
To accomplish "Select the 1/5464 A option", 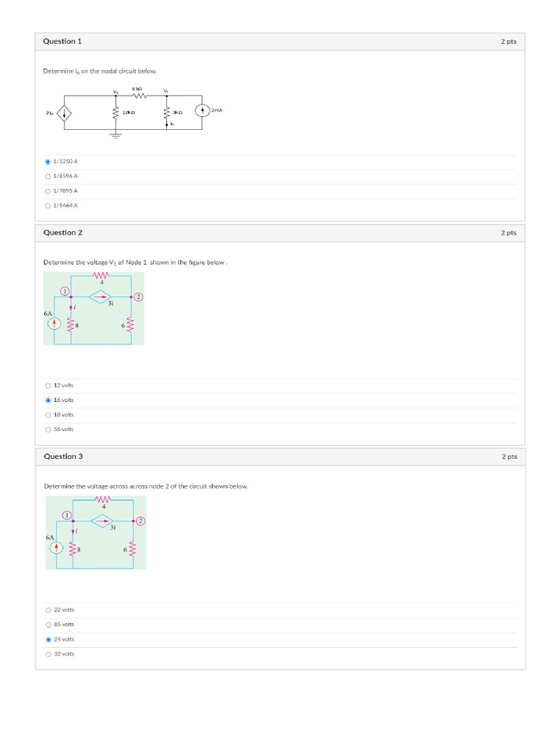I will [x=48, y=206].
